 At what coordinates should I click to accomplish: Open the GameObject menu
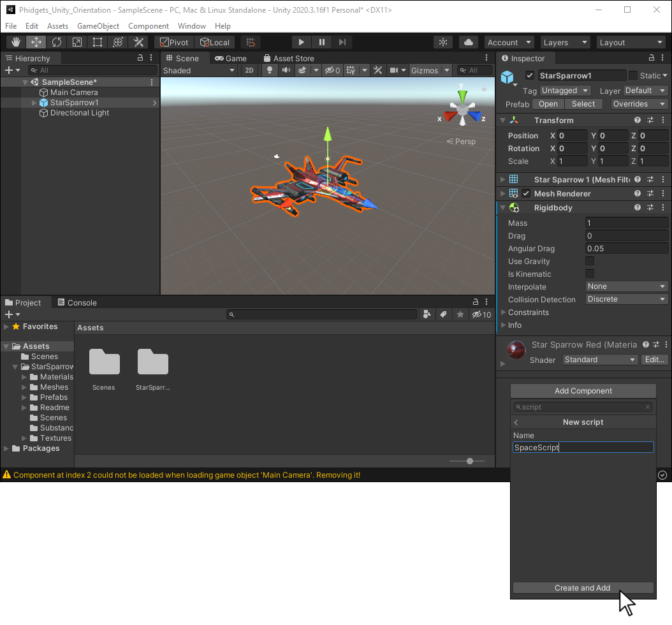[x=98, y=26]
